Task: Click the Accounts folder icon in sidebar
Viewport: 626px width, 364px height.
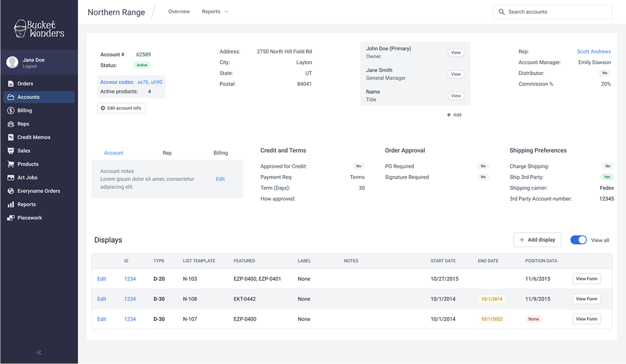Action: pos(11,97)
